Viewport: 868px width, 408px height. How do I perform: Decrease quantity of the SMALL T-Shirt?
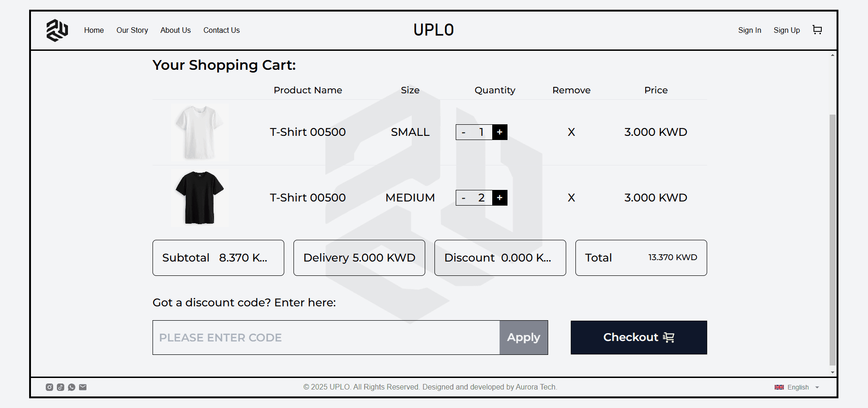[x=464, y=132]
